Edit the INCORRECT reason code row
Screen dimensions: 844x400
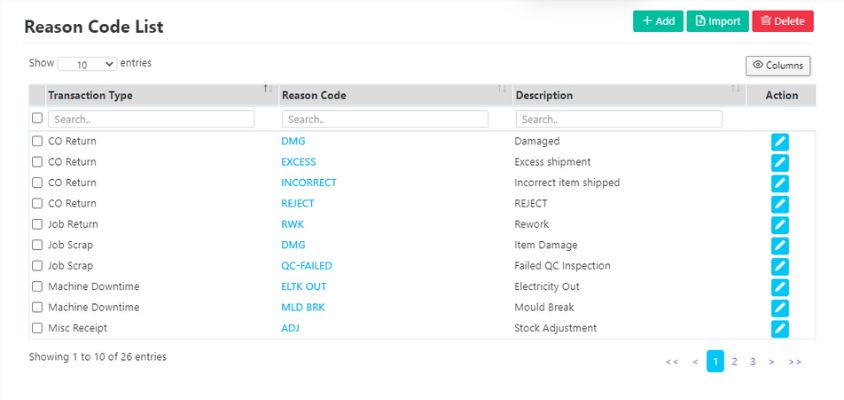pyautogui.click(x=779, y=184)
